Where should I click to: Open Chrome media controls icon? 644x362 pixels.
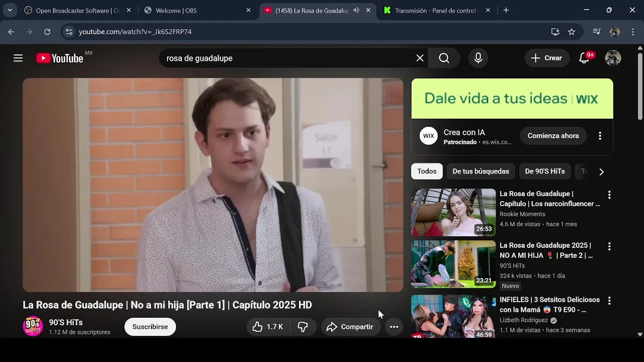[597, 32]
